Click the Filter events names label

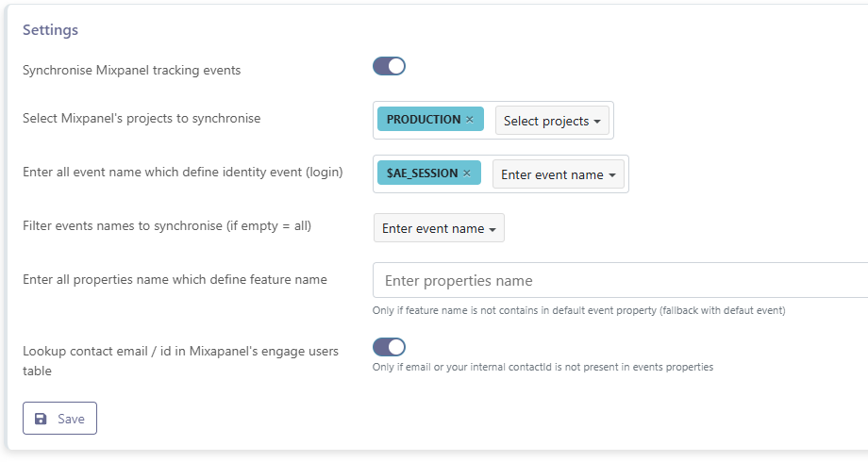(166, 225)
